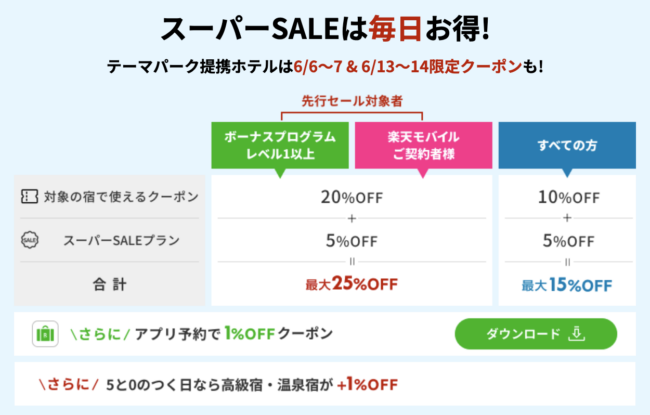Click the 先行セール対象者 label
This screenshot has height=415, width=650.
click(x=352, y=101)
